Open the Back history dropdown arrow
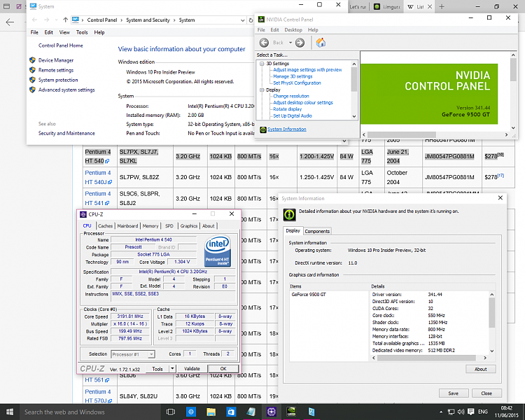 tap(290, 43)
